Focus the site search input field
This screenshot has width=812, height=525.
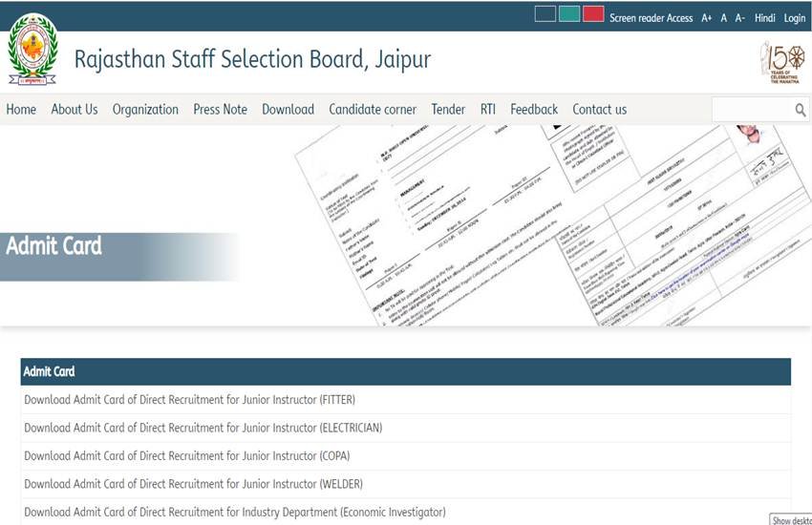pos(753,110)
